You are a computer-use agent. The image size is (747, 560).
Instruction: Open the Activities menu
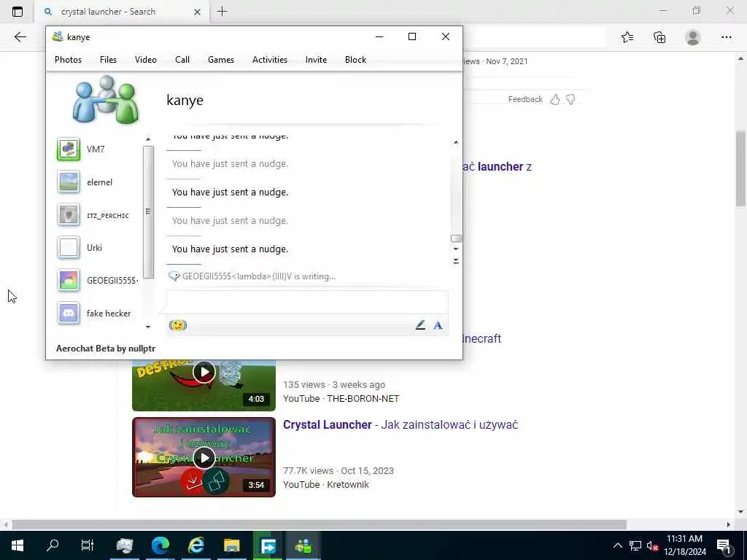[x=270, y=60]
